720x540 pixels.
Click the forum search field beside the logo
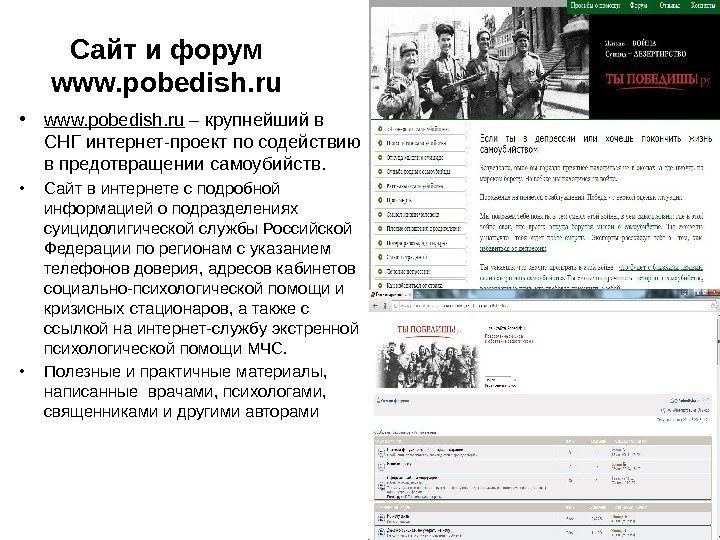pos(498,380)
